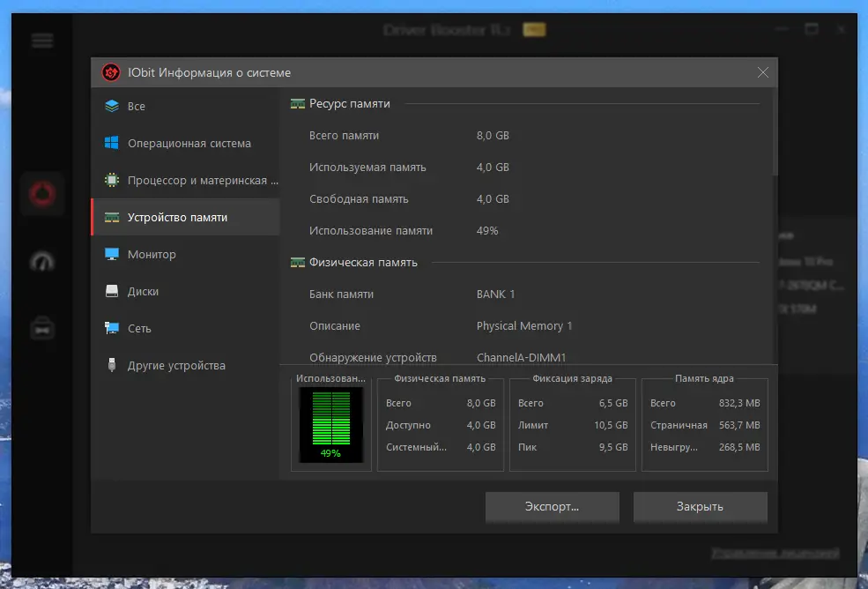
Task: Click the Память ядра Всего 832,3 MB value
Action: point(739,403)
